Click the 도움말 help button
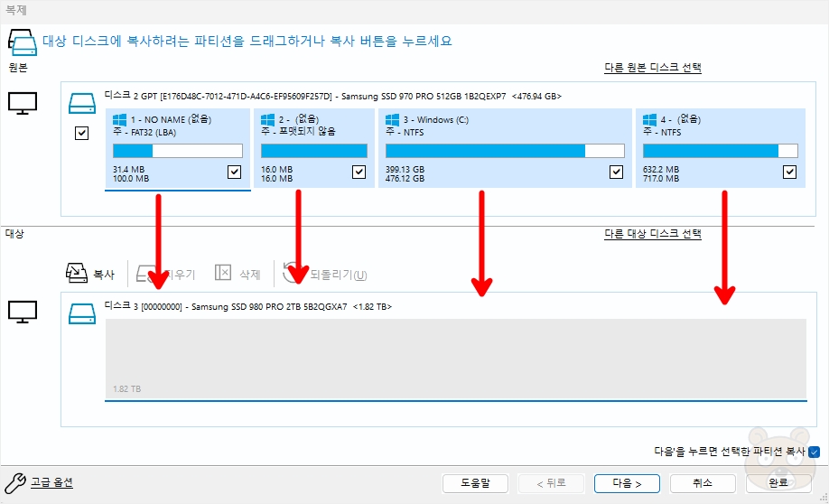The height and width of the screenshot is (504, 829). click(x=475, y=483)
